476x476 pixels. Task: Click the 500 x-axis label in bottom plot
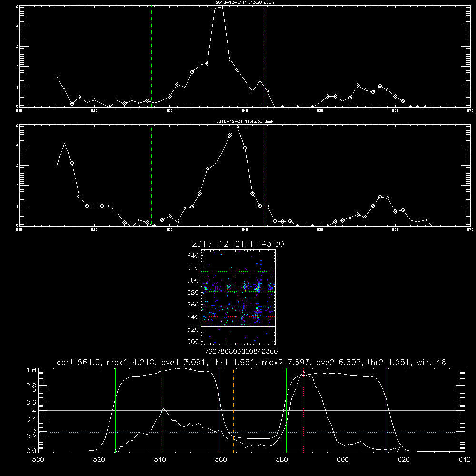pyautogui.click(x=38, y=460)
